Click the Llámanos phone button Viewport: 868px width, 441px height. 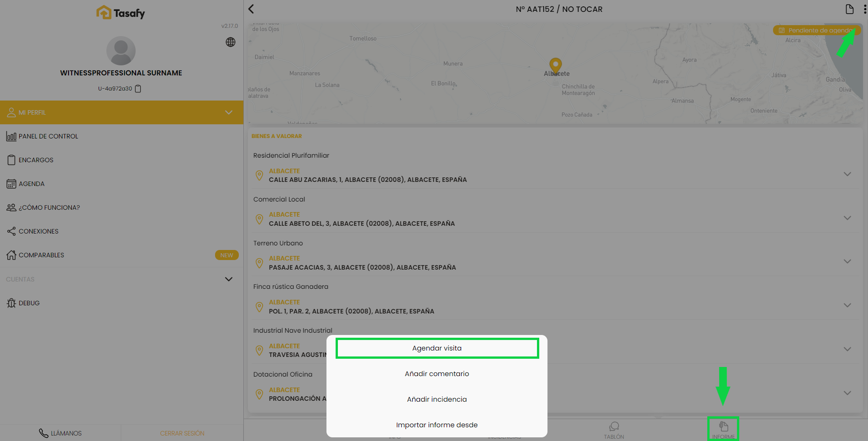pos(60,433)
